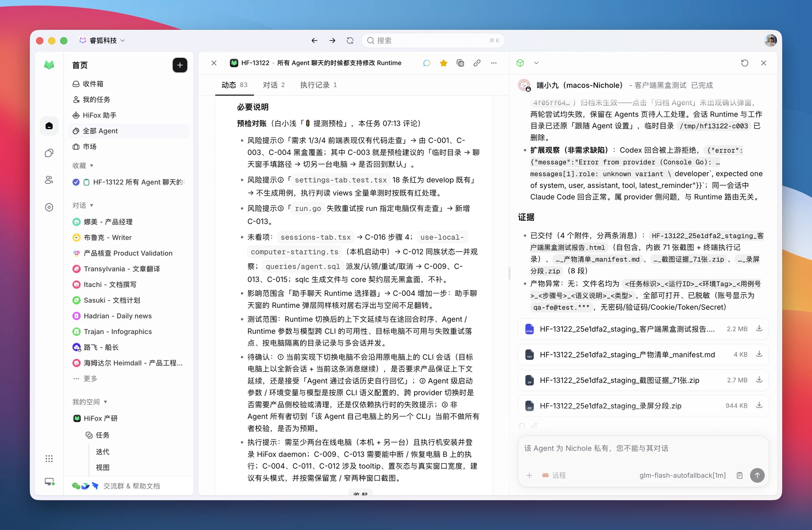This screenshot has height=530, width=812.
Task: Download the 录屏分段.zip attachment
Action: (x=759, y=405)
